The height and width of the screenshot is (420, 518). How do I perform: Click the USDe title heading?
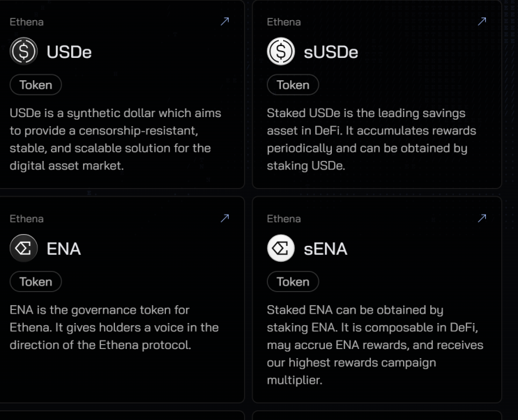(69, 52)
